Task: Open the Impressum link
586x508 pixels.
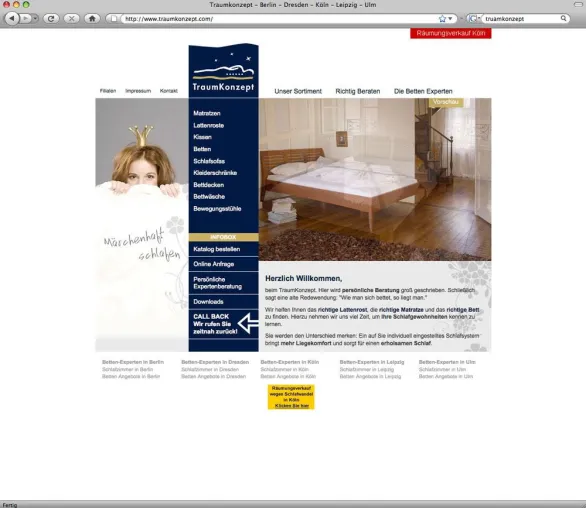Action: pos(138,91)
